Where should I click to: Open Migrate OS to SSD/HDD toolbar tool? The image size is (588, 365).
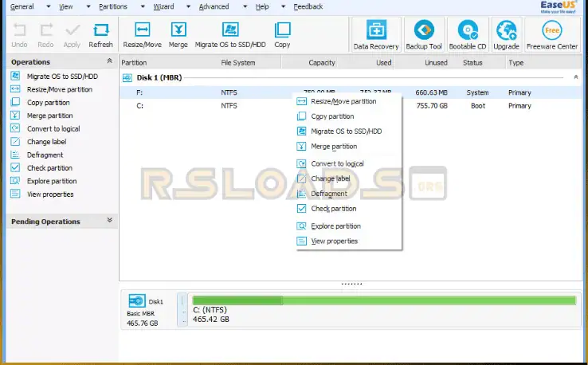(x=230, y=35)
